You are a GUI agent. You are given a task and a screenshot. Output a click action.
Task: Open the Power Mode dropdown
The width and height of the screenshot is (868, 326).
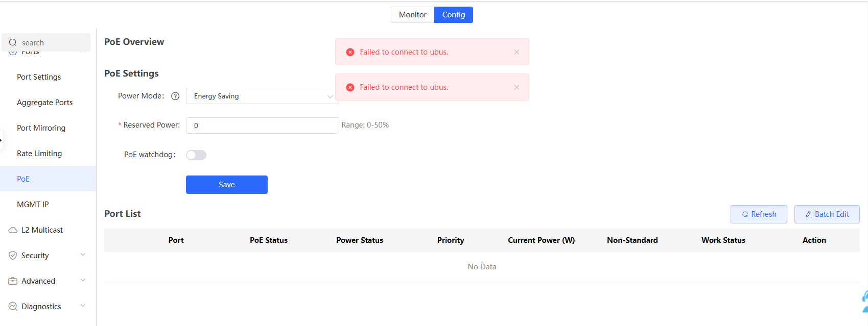[262, 96]
